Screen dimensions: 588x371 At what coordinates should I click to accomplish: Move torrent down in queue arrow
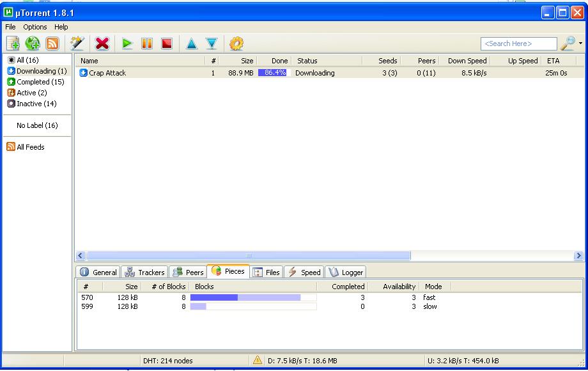click(212, 43)
